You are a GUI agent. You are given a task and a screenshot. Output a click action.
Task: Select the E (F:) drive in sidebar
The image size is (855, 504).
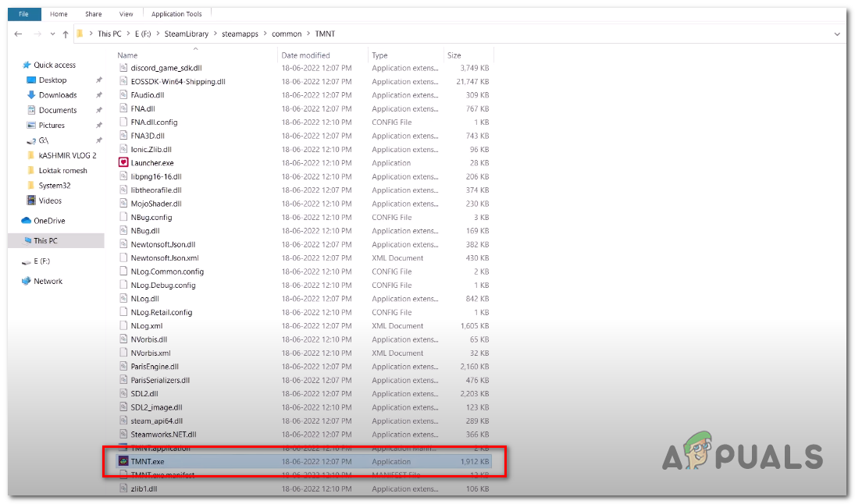(41, 261)
